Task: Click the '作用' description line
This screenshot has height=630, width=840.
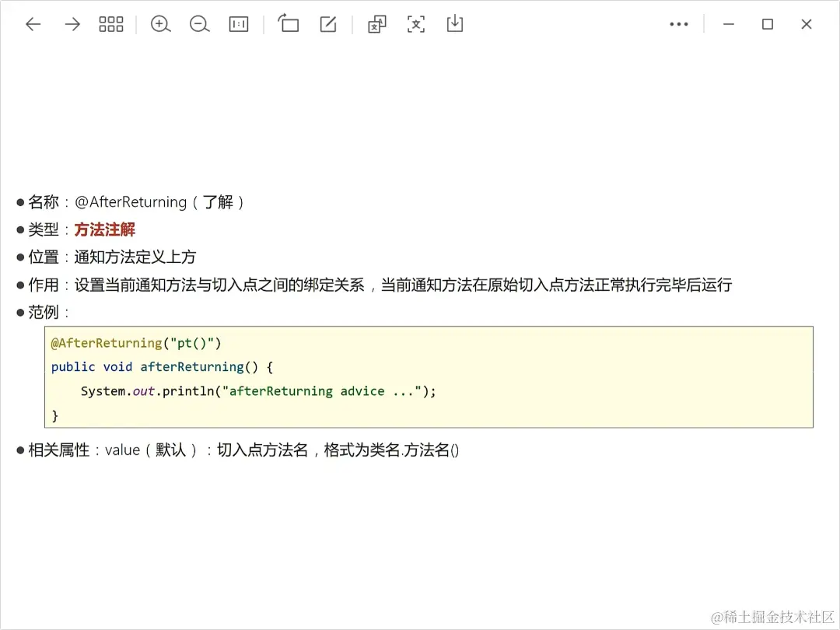Action: point(374,285)
